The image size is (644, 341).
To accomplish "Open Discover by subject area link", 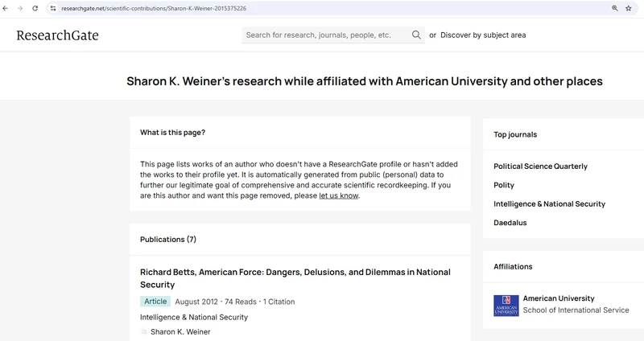I will (483, 35).
